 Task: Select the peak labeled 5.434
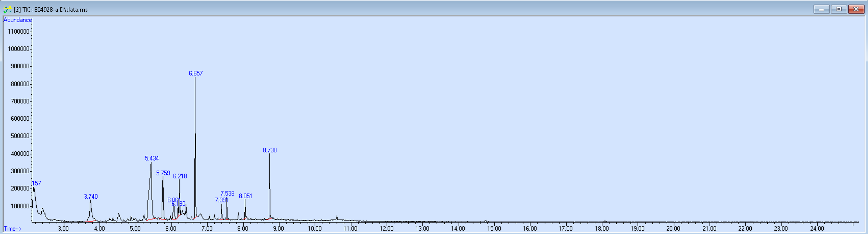point(152,158)
